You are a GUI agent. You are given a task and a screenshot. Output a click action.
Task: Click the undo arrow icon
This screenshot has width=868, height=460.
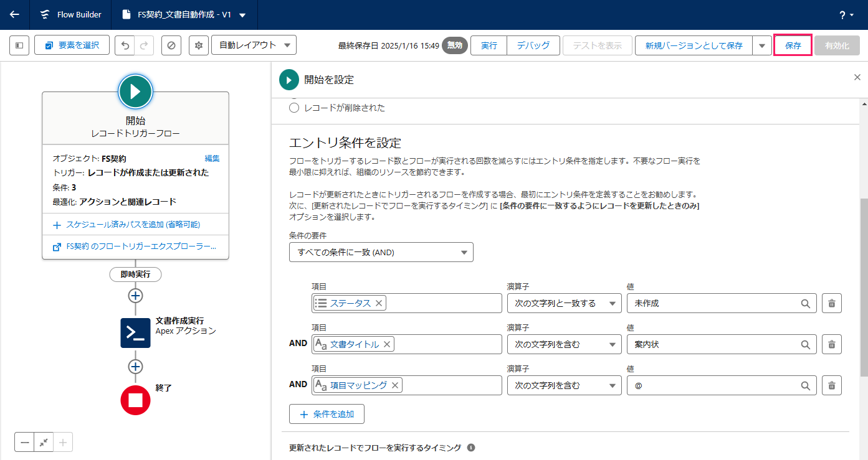(125, 45)
